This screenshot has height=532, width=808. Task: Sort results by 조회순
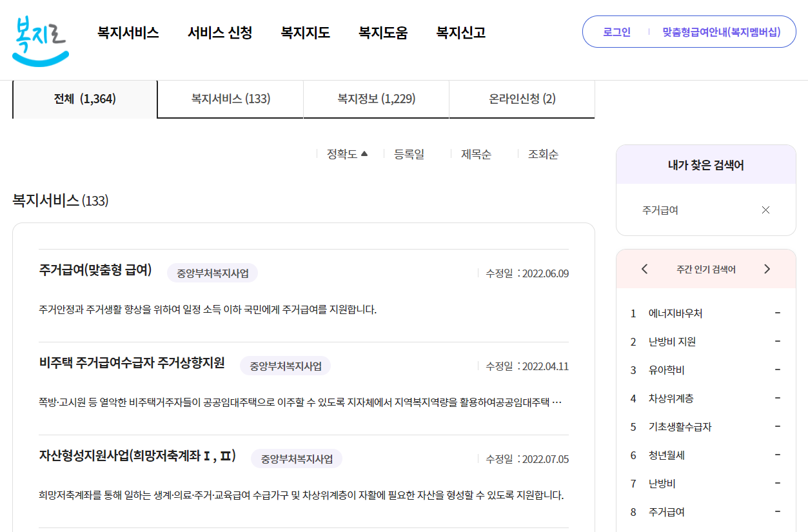[543, 154]
